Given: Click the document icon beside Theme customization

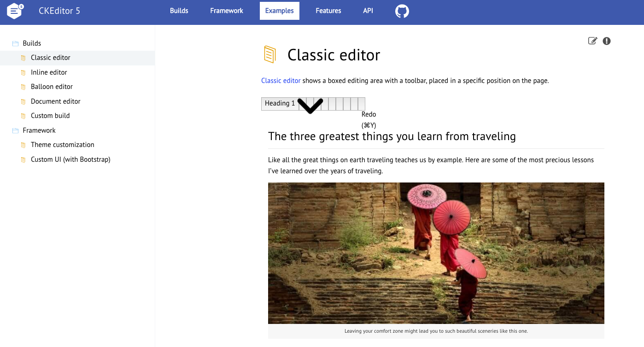Looking at the screenshot, I should tap(23, 145).
